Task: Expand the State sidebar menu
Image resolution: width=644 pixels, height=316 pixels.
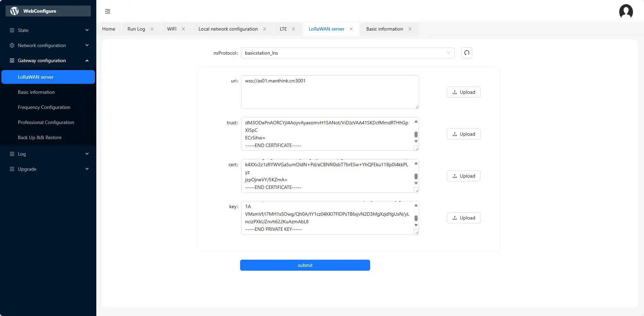Action: pyautogui.click(x=87, y=30)
